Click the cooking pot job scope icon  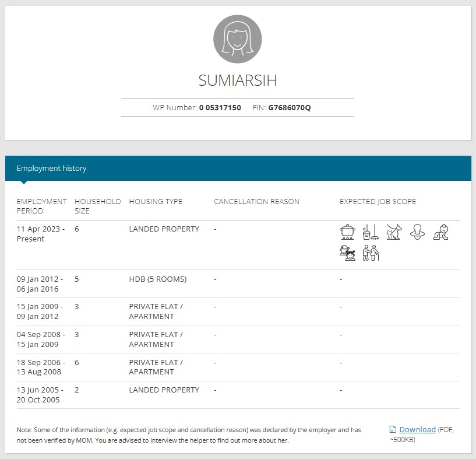coord(348,232)
